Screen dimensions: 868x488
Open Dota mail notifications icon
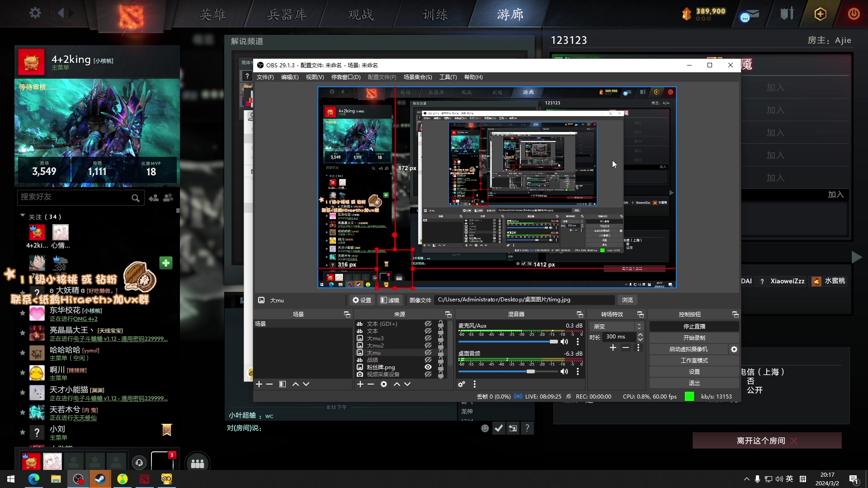(x=750, y=14)
